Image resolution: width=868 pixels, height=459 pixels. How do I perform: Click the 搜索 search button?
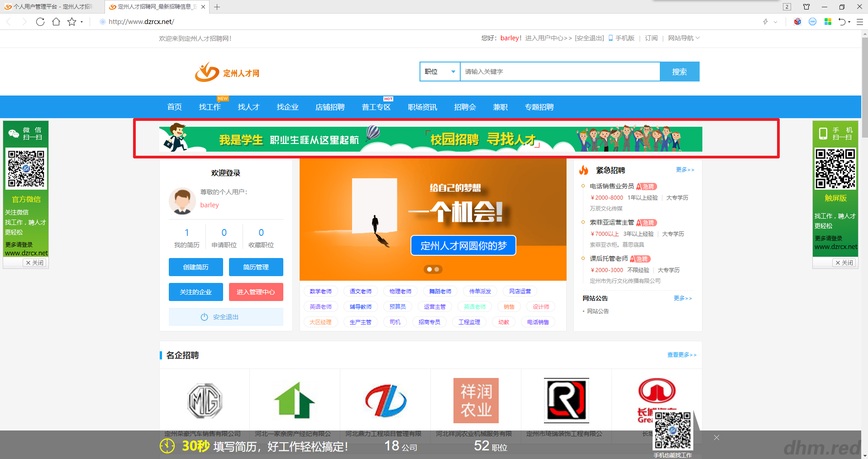point(679,72)
